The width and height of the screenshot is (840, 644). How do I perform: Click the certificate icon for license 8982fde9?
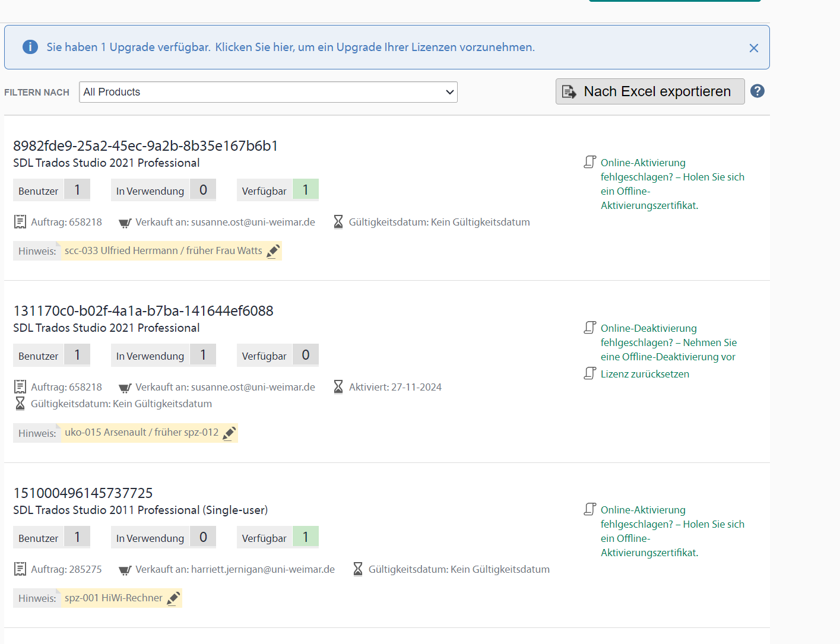point(590,162)
